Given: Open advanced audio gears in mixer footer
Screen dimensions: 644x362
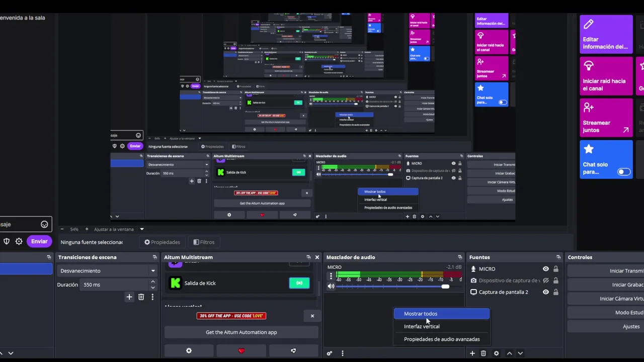Looking at the screenshot, I should [x=330, y=353].
